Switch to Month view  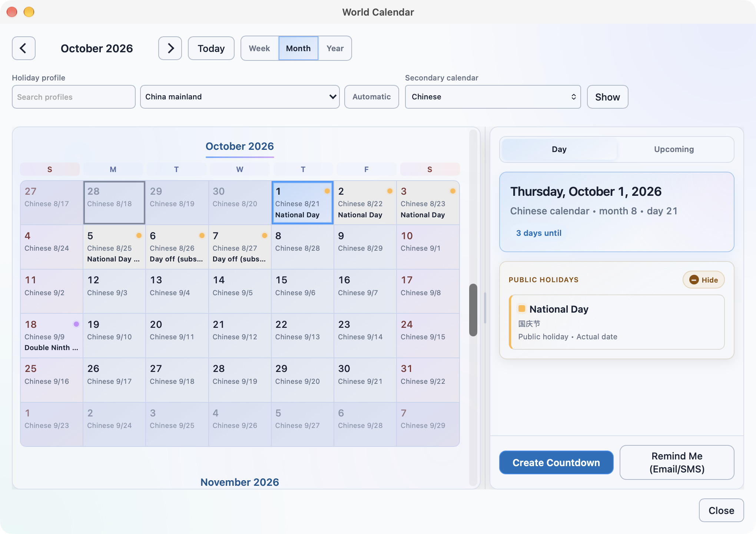click(x=298, y=48)
